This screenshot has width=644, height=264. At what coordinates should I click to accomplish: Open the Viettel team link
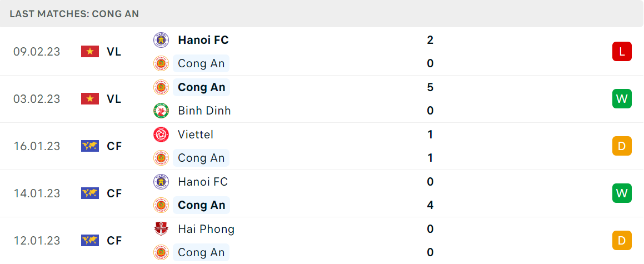(196, 135)
